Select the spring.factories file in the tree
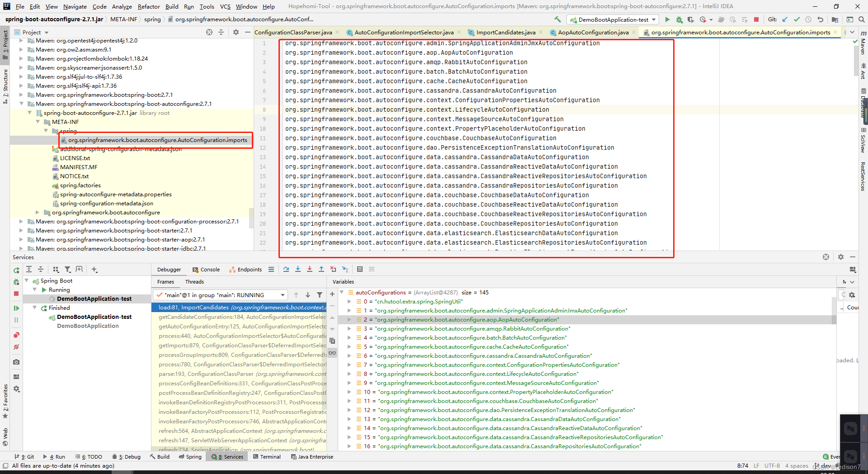868x474 pixels. (x=80, y=185)
